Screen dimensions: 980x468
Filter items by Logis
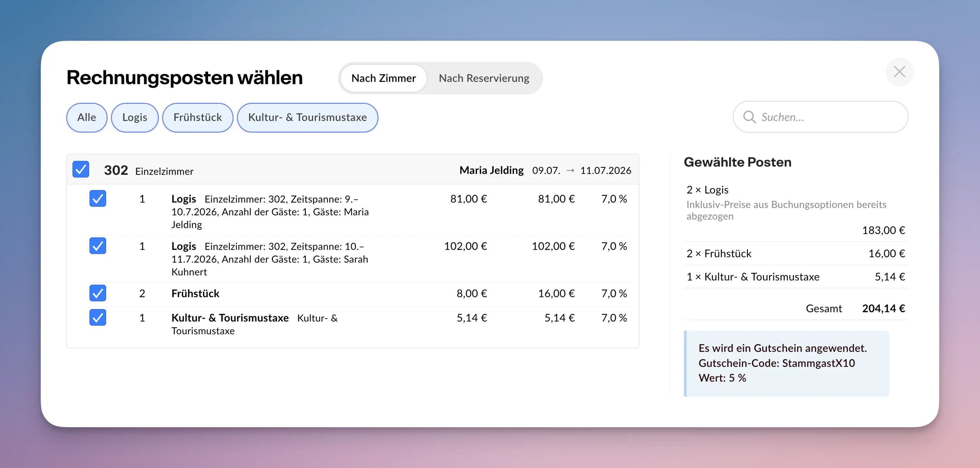(134, 117)
